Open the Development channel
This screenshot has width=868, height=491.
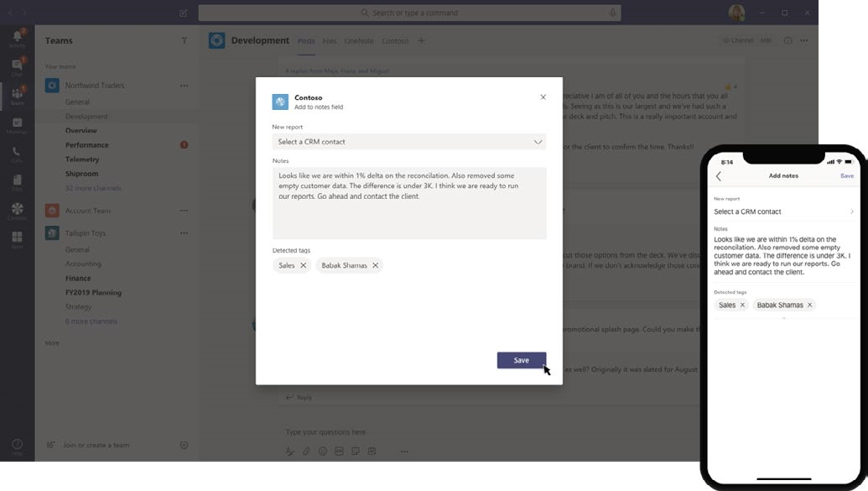86,117
